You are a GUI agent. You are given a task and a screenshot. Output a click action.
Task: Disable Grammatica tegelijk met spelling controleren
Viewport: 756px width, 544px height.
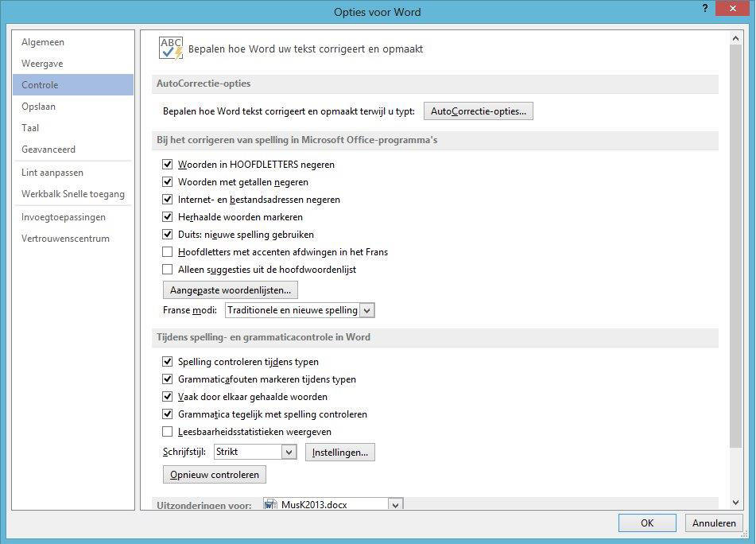tap(167, 414)
